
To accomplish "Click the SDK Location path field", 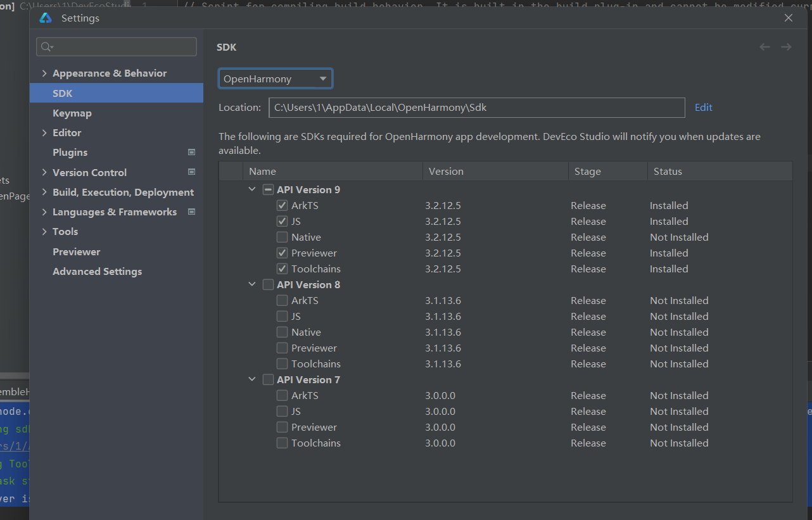I will coord(477,108).
